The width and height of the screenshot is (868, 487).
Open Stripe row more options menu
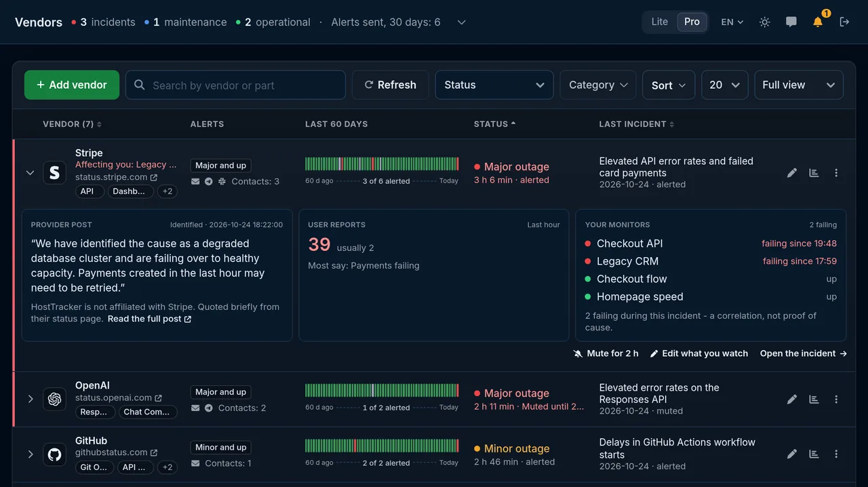tap(836, 173)
